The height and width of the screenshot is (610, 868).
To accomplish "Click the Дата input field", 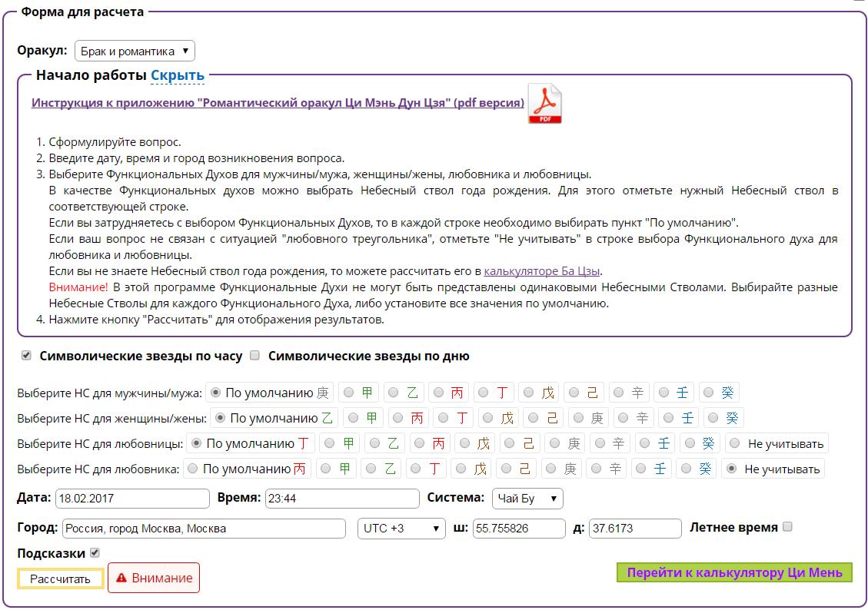I will pos(132,499).
